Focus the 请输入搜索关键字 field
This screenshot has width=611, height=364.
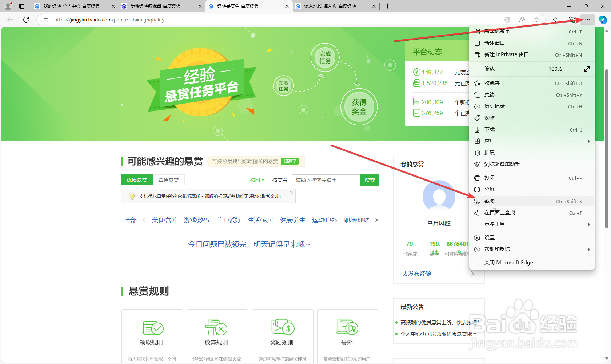pos(326,180)
